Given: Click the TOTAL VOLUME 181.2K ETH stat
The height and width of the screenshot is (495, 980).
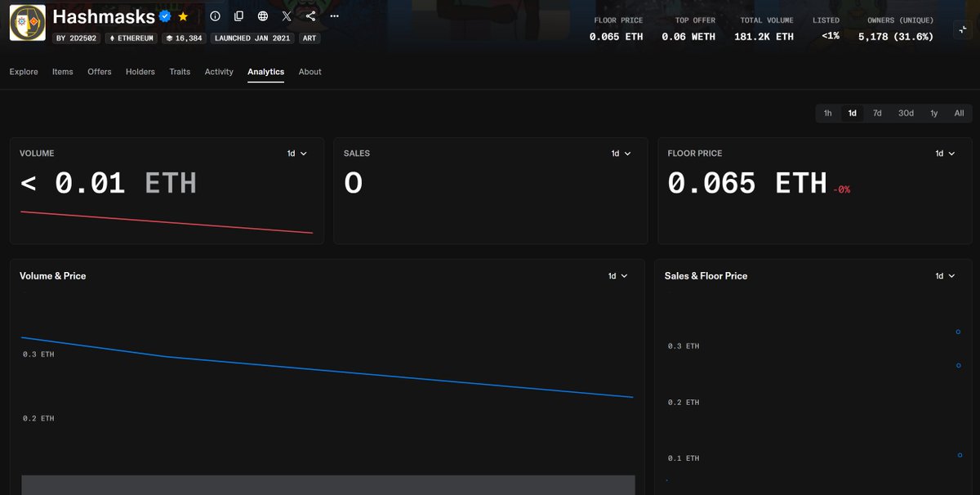Looking at the screenshot, I should tap(764, 29).
